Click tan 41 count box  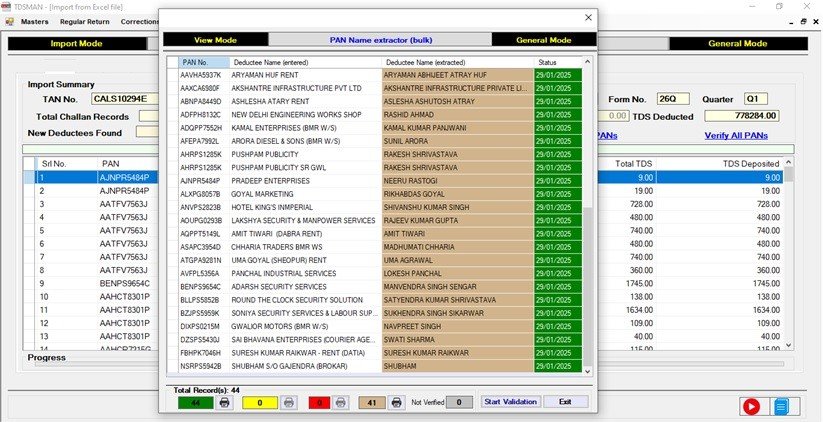372,403
